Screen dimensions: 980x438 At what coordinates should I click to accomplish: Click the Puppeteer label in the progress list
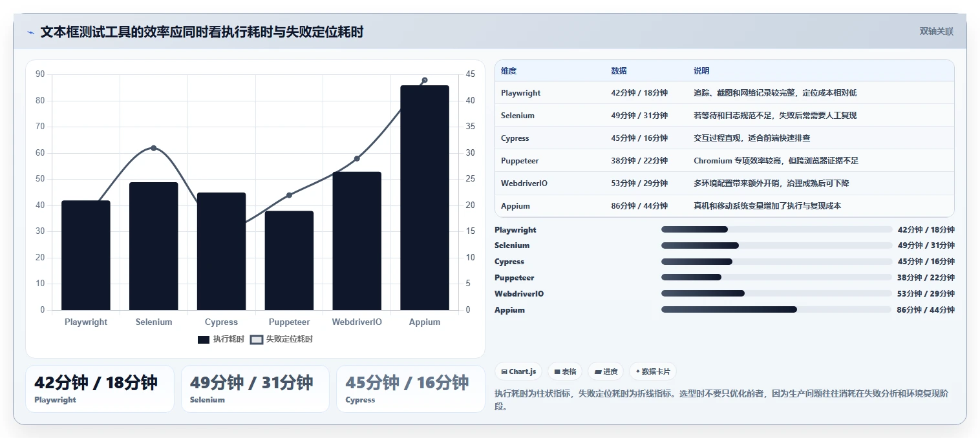click(515, 278)
